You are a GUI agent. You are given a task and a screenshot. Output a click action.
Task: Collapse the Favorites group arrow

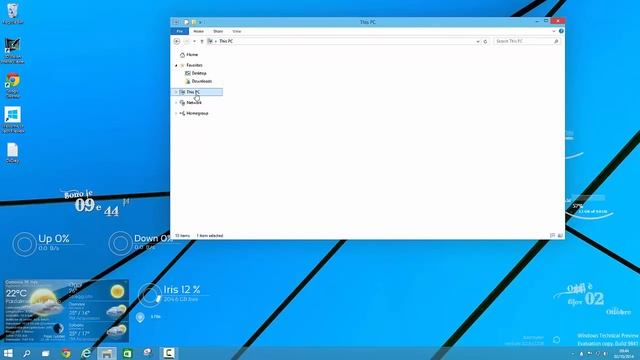click(176, 65)
